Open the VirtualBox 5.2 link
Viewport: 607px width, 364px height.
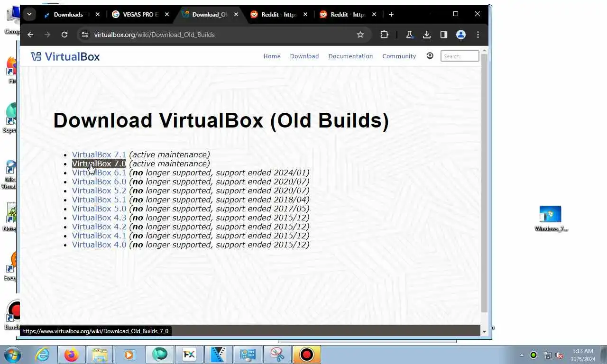coord(99,191)
